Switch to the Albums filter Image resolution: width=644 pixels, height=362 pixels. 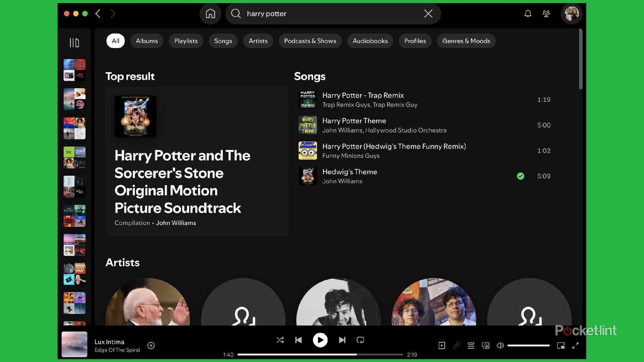tap(146, 41)
